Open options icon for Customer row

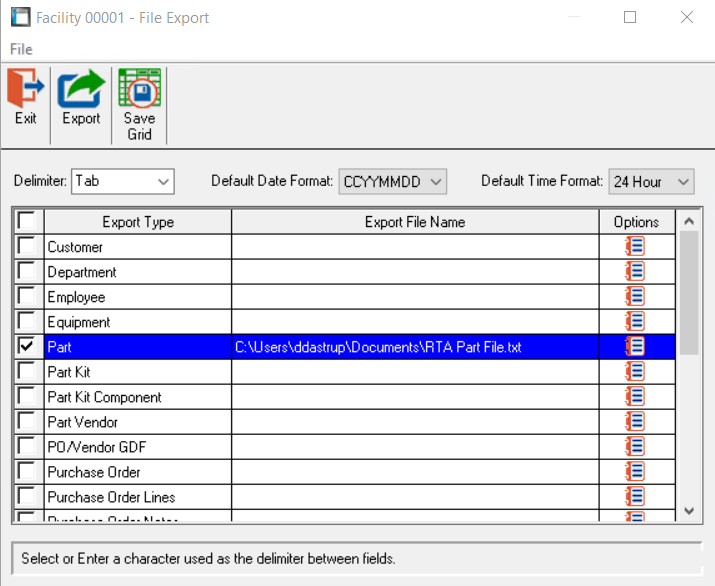point(635,247)
